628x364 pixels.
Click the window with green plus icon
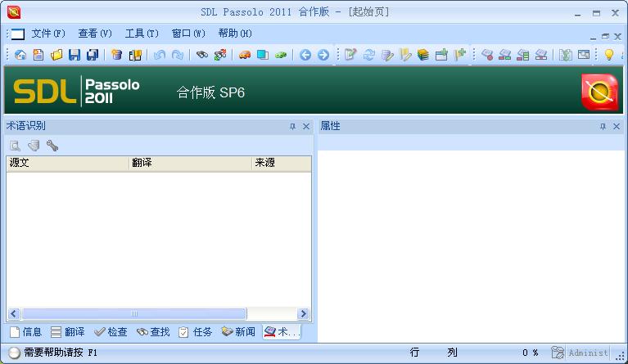[441, 55]
